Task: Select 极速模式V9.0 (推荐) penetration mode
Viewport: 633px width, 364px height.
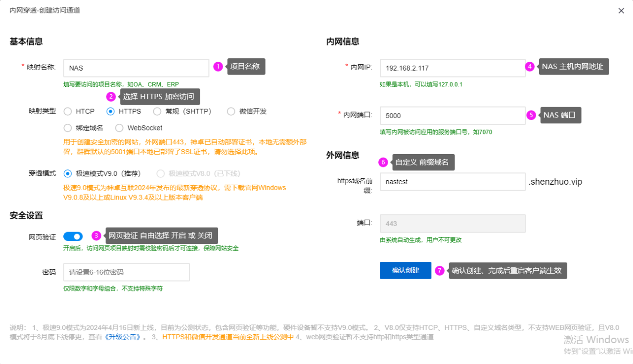Action: coord(68,173)
